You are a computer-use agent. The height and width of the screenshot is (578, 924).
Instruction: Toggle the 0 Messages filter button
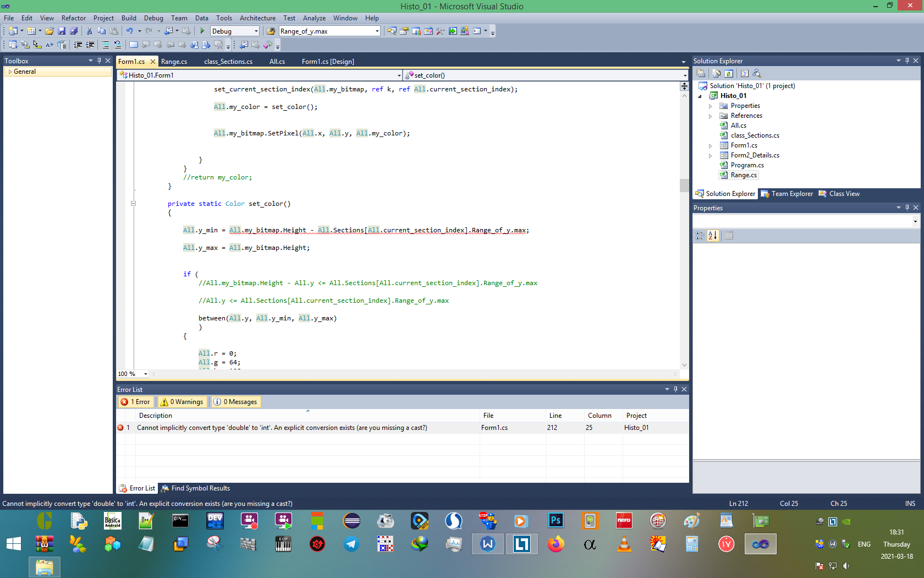(235, 402)
